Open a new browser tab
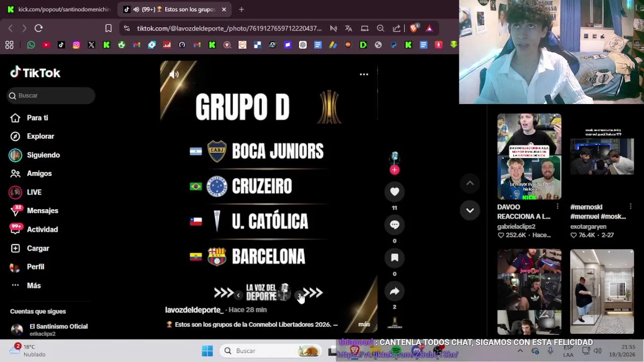 tap(242, 9)
